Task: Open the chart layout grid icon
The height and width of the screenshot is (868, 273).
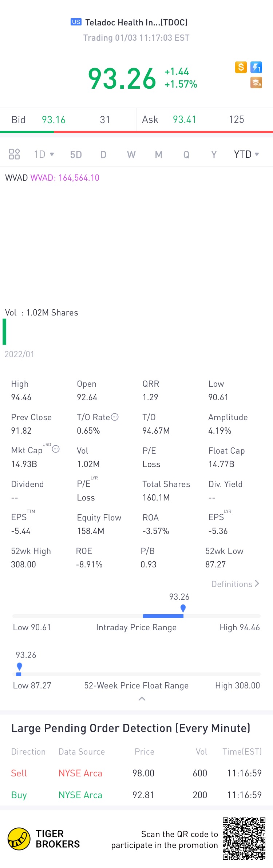Action: tap(14, 154)
